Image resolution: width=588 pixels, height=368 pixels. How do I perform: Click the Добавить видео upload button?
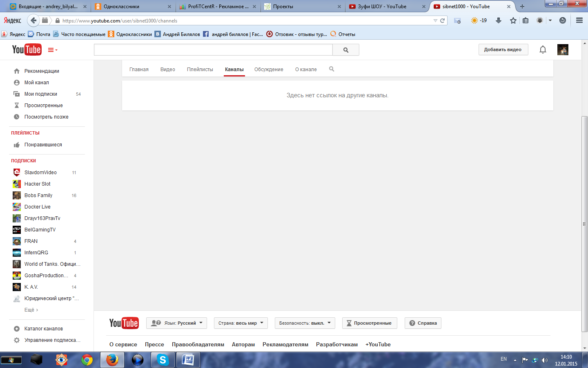pos(503,49)
